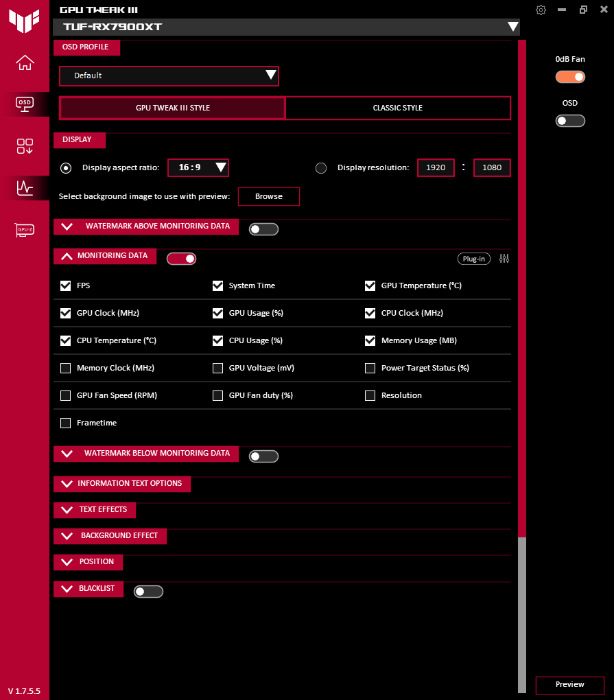Click the V 1.7.5.5 version text
Viewport: 614px width, 700px height.
(x=24, y=691)
